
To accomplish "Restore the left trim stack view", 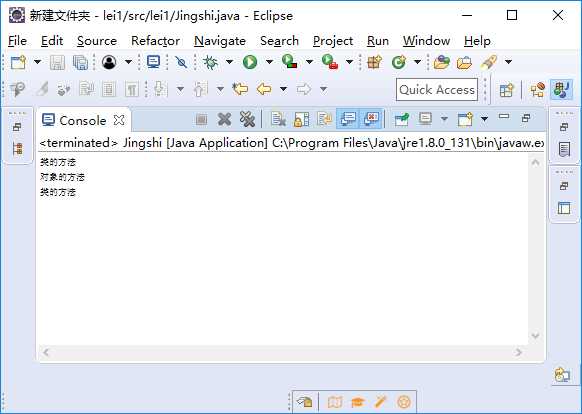I will (x=17, y=127).
